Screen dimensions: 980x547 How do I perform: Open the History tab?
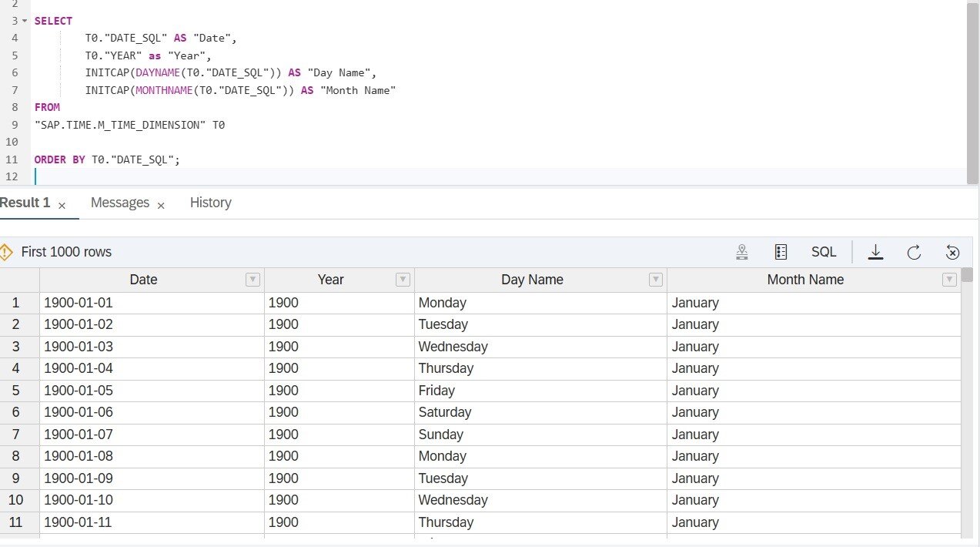(x=210, y=203)
